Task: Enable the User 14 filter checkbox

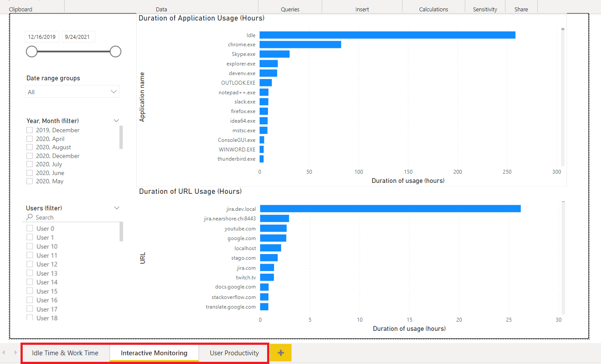Action: (x=30, y=282)
